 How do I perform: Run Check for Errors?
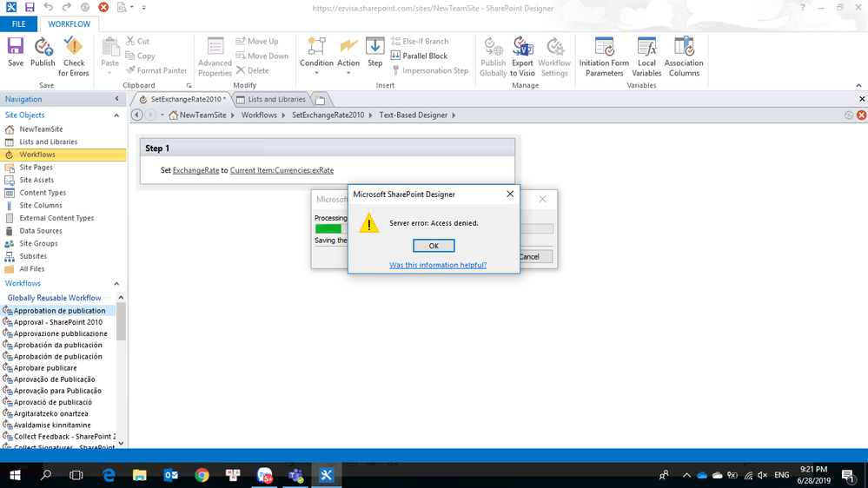point(74,57)
